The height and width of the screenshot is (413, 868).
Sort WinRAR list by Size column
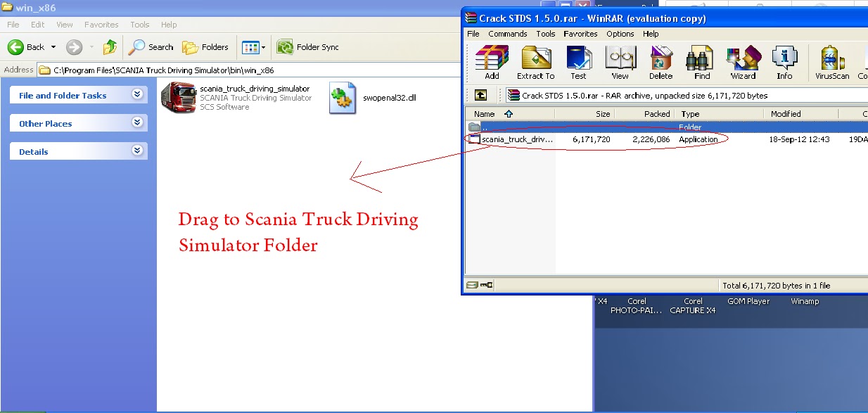585,113
